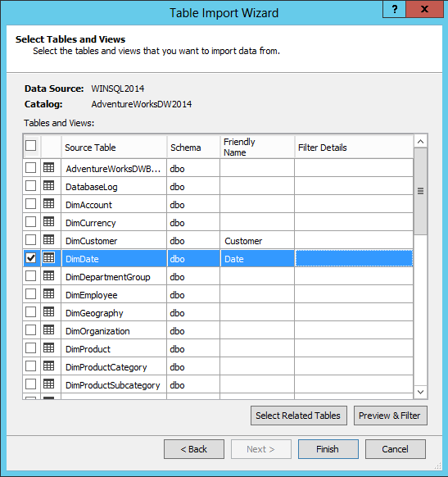Click the Finish button
Viewport: 448px width, 477px height.
click(x=328, y=449)
